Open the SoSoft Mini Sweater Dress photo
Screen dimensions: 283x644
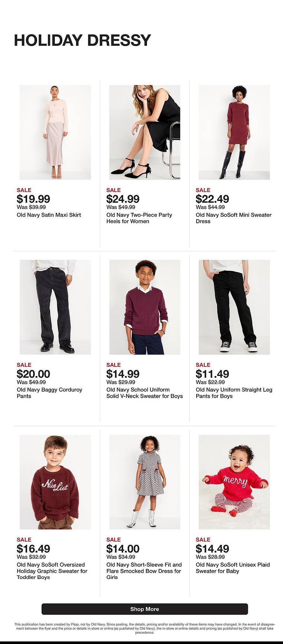pyautogui.click(x=234, y=132)
